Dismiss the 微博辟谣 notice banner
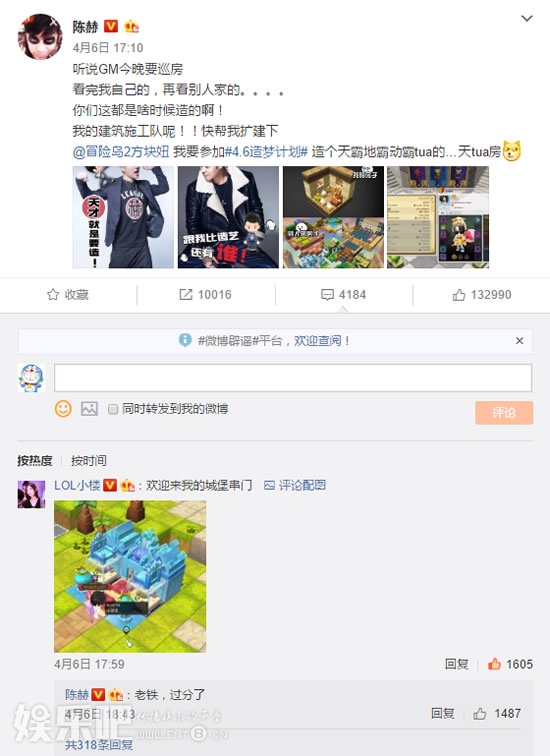 [519, 341]
